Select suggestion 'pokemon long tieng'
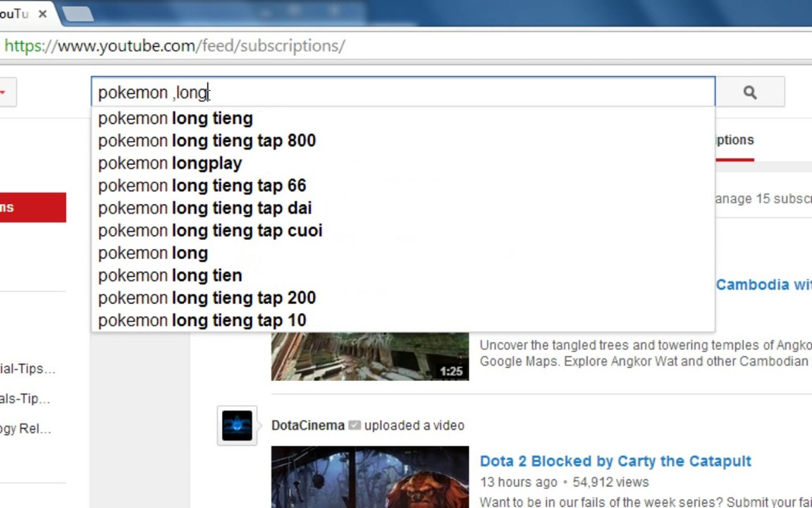Image resolution: width=812 pixels, height=508 pixels. coord(403,119)
